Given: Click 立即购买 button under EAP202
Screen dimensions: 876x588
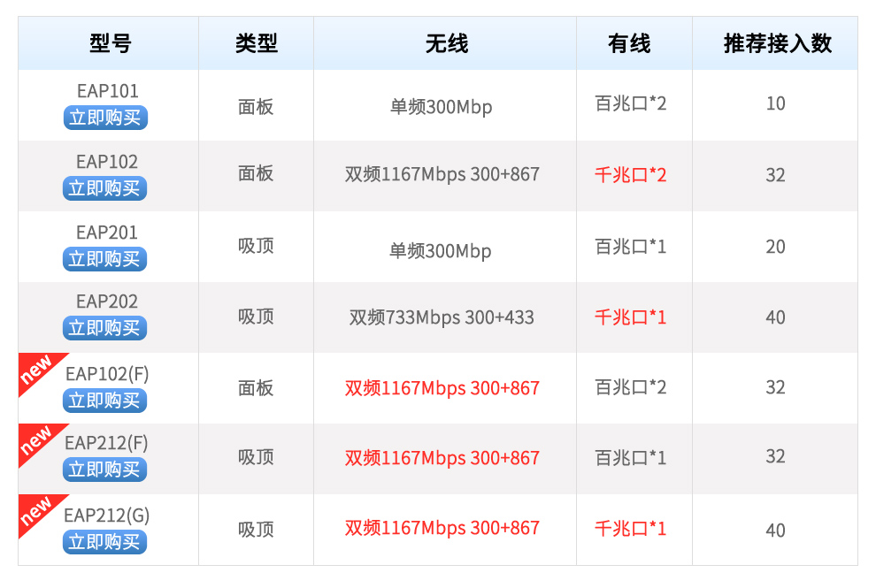Looking at the screenshot, I should pyautogui.click(x=105, y=328).
